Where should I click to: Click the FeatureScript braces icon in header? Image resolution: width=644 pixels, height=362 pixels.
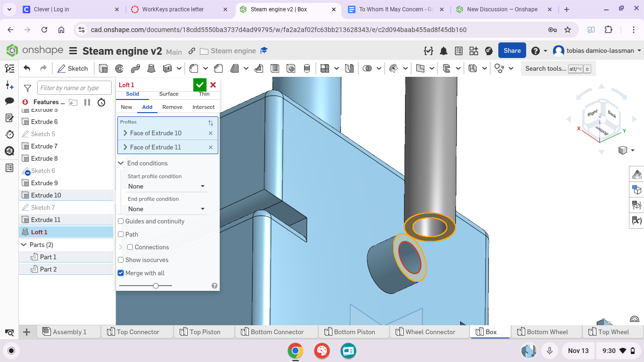click(428, 51)
